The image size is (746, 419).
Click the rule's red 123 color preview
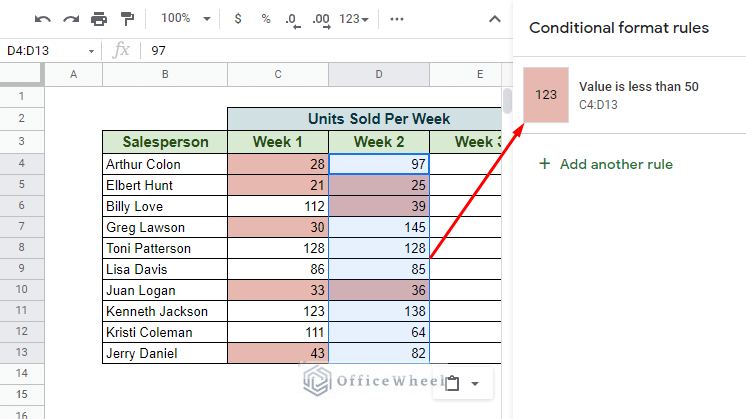click(x=546, y=95)
